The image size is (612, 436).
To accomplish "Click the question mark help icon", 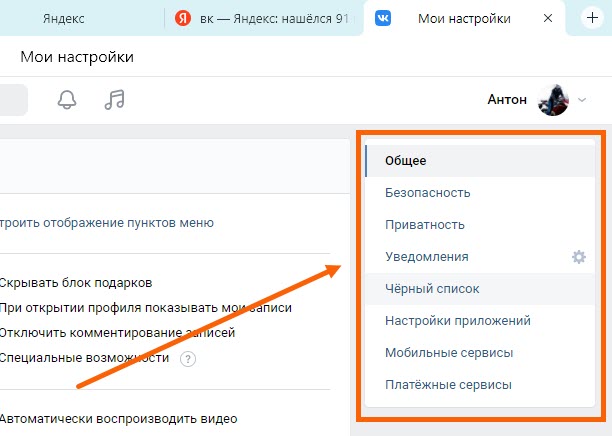I will click(187, 359).
